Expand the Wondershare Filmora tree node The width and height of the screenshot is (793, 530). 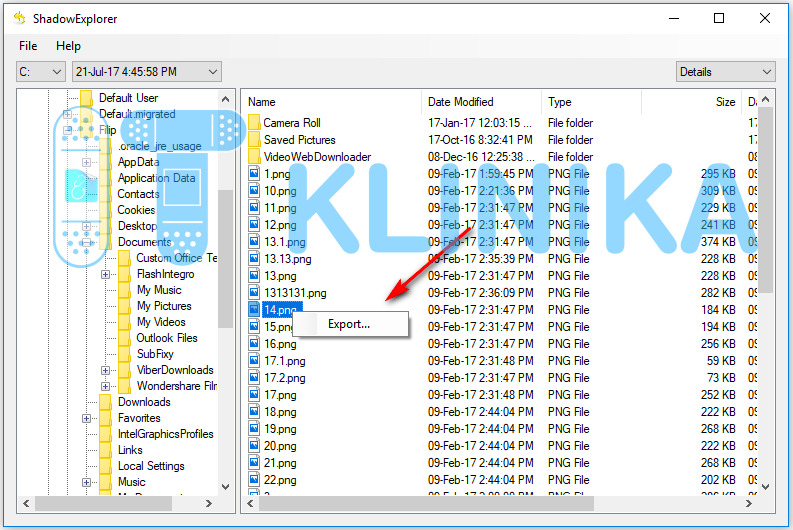(105, 386)
